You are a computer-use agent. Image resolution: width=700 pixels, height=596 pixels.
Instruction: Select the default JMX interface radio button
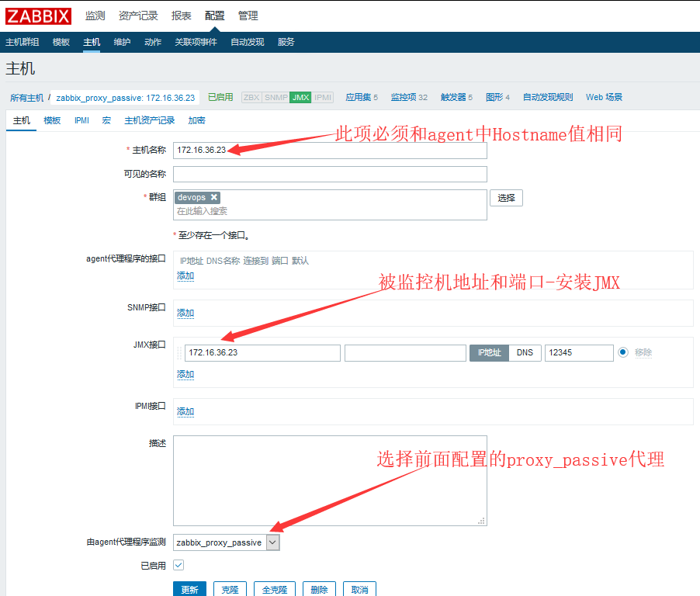(622, 352)
